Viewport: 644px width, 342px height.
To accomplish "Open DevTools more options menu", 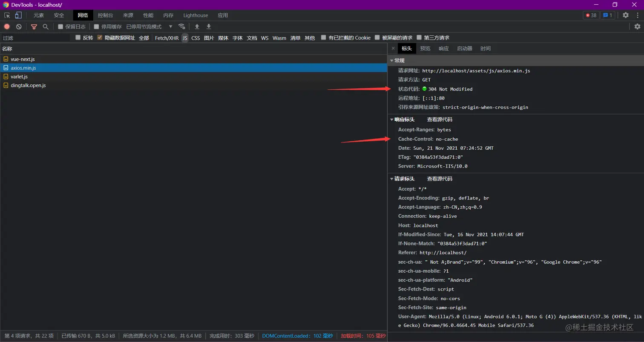I will 637,15.
